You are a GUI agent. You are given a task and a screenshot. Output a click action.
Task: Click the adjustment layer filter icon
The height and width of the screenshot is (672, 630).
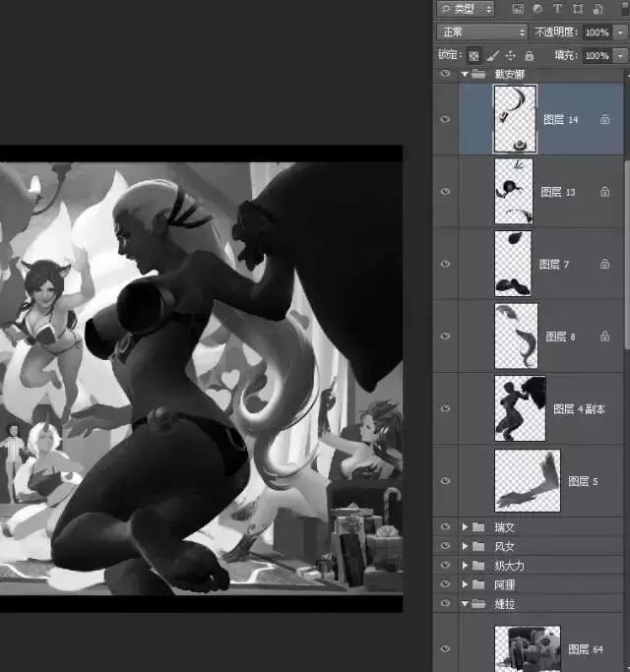tap(538, 9)
